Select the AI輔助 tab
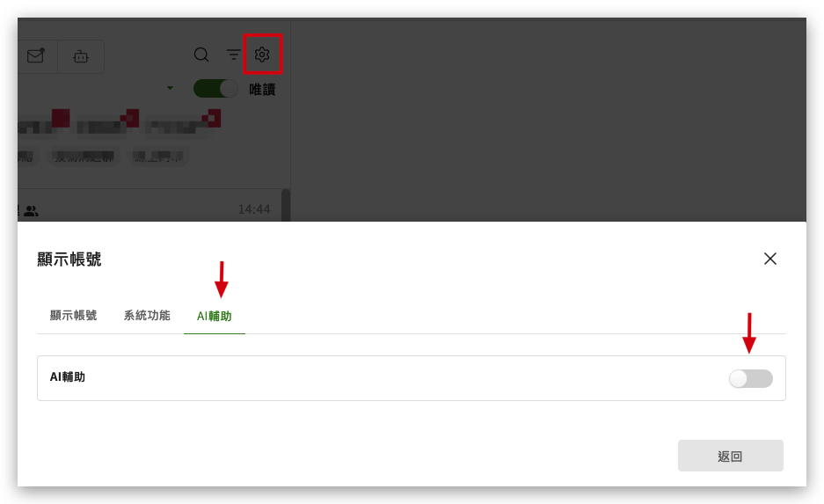 (x=214, y=316)
